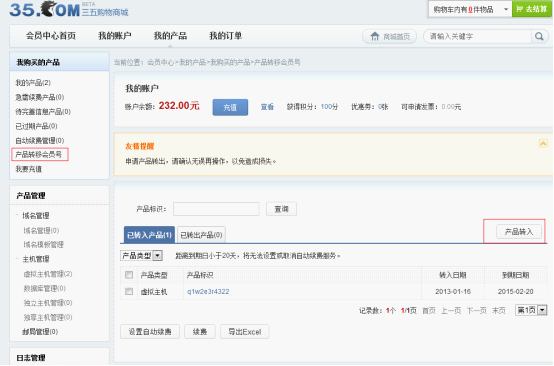Open 虚拟主机管理(2) tree item
Image resolution: width=554 pixels, height=366 pixels.
pyautogui.click(x=48, y=274)
